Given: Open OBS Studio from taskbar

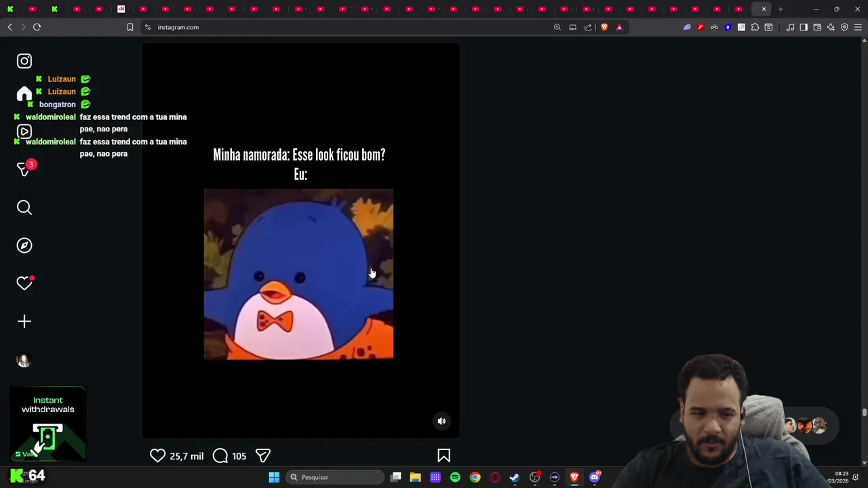Looking at the screenshot, I should pos(535,477).
